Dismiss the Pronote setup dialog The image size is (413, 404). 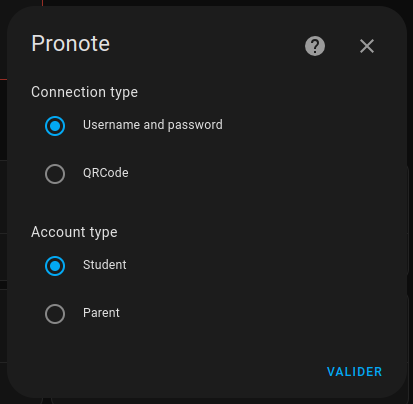[367, 46]
